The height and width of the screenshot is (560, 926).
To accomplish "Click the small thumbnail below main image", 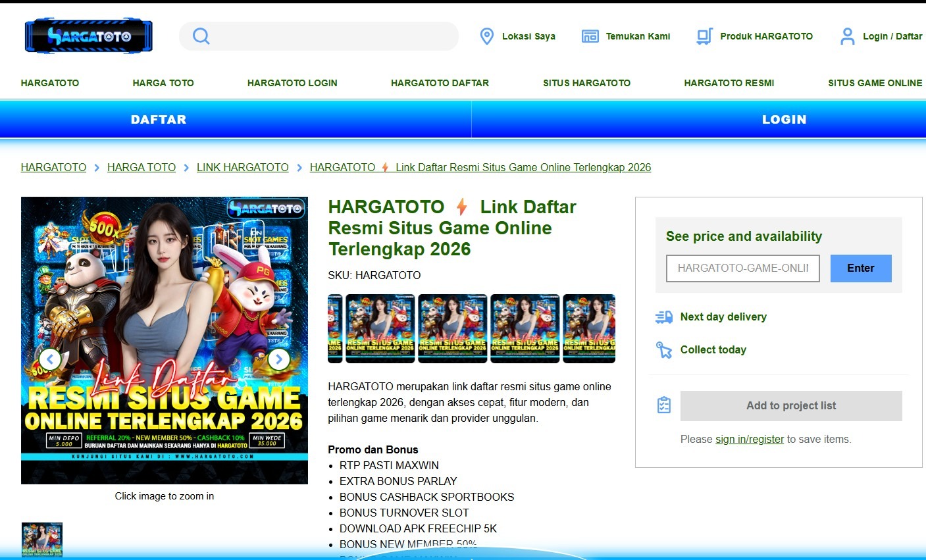I will 42,540.
